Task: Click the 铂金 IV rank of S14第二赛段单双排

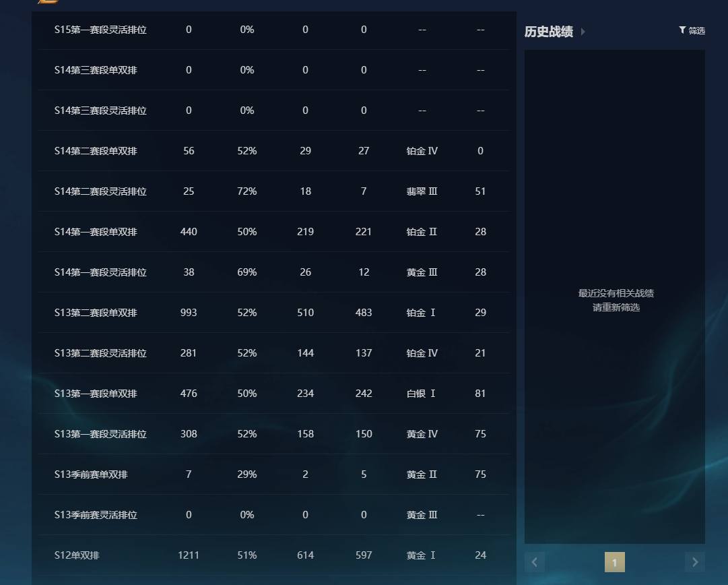Action: tap(422, 151)
